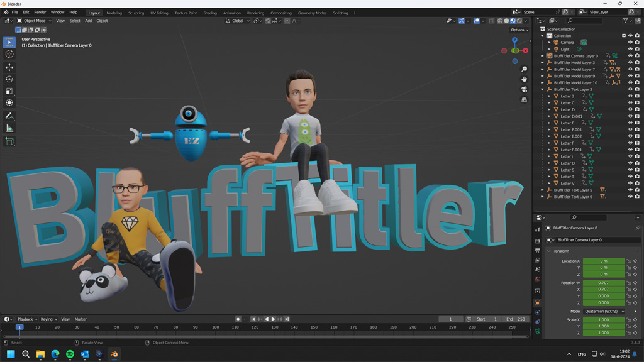
Task: Play the animation forward
Action: pyautogui.click(x=273, y=319)
